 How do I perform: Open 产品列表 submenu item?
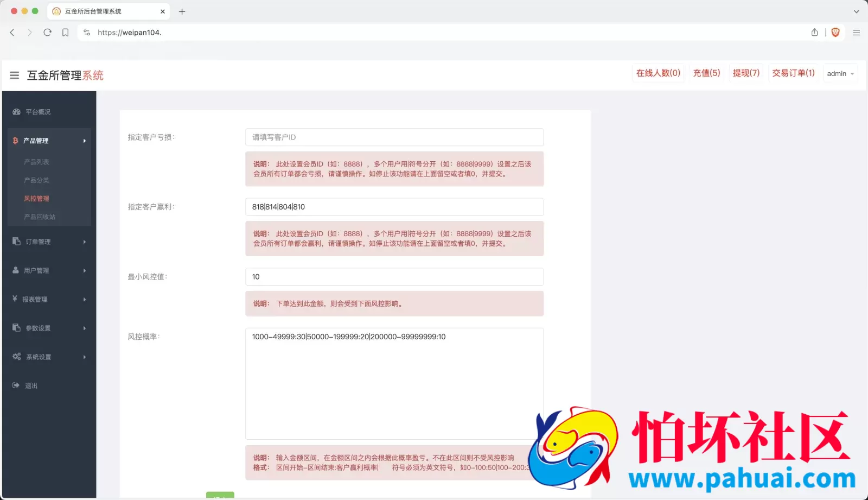pyautogui.click(x=36, y=162)
